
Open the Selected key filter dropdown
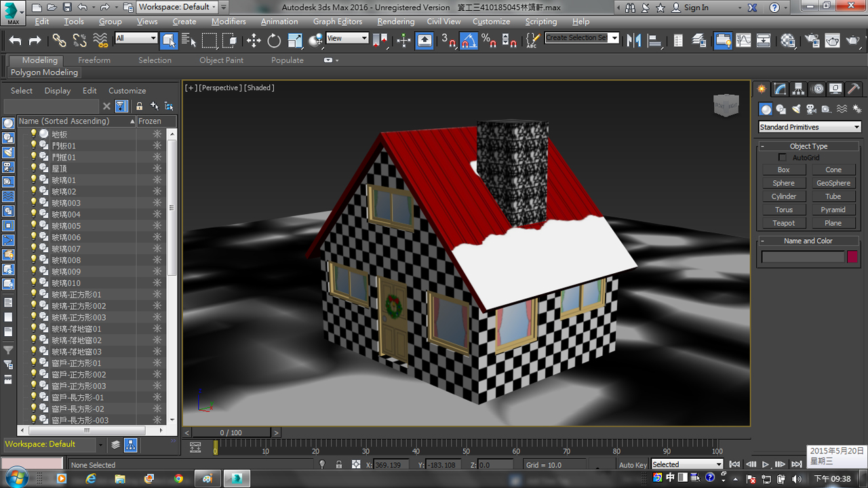pos(687,464)
